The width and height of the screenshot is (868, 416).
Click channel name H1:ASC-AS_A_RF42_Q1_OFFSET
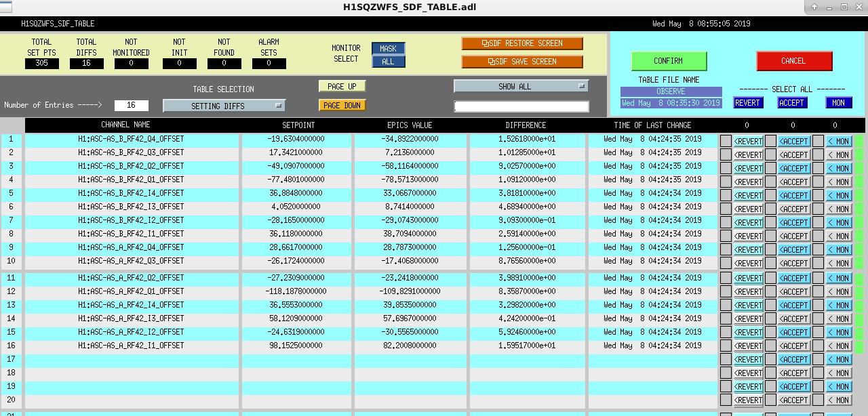[131, 291]
